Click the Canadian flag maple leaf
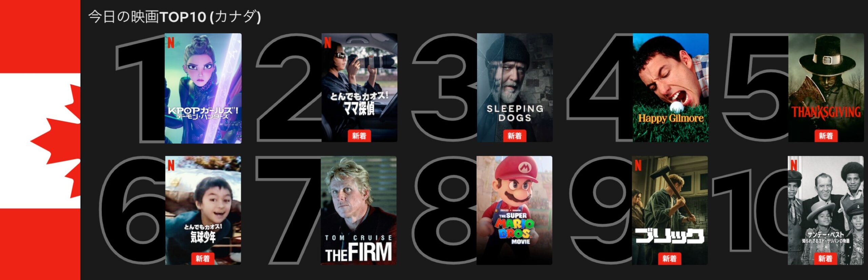The height and width of the screenshot is (280, 868). pyautogui.click(x=56, y=141)
